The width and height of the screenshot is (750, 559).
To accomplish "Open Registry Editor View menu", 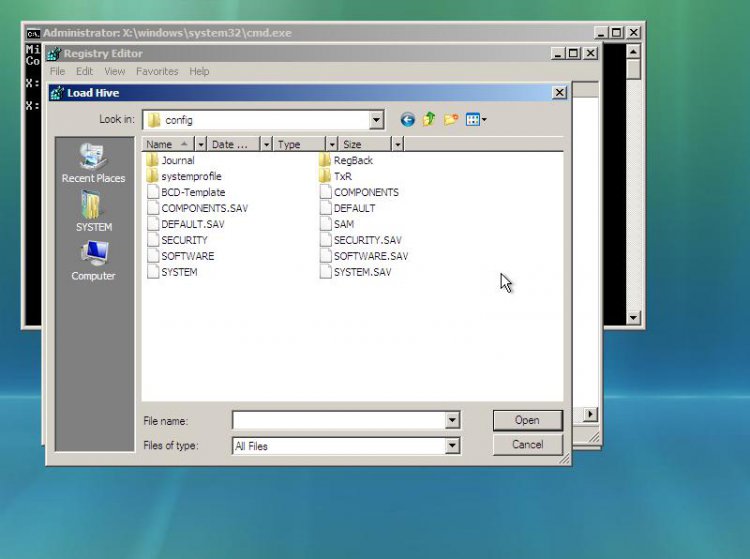I will point(115,71).
